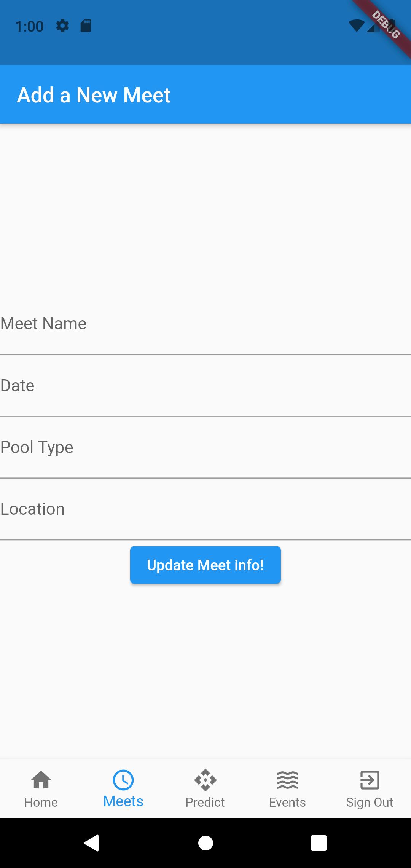Image resolution: width=411 pixels, height=868 pixels.
Task: Tap the Predict arrows icon
Action: (x=205, y=780)
